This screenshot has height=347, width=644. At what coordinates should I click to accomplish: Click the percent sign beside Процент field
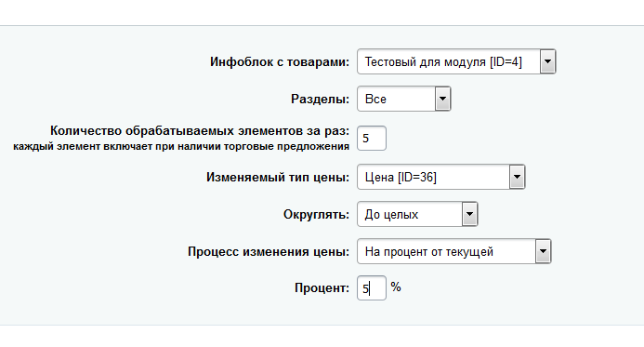(396, 287)
